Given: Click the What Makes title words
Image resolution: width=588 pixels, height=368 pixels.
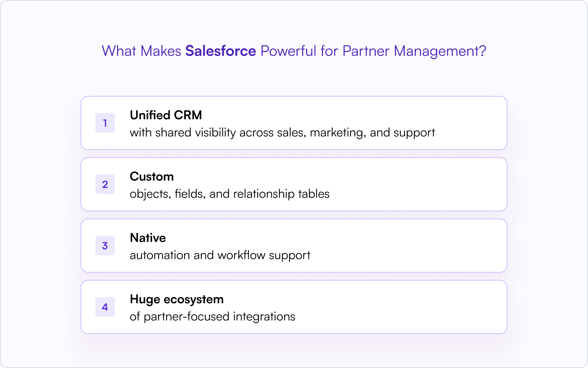Looking at the screenshot, I should pos(142,51).
